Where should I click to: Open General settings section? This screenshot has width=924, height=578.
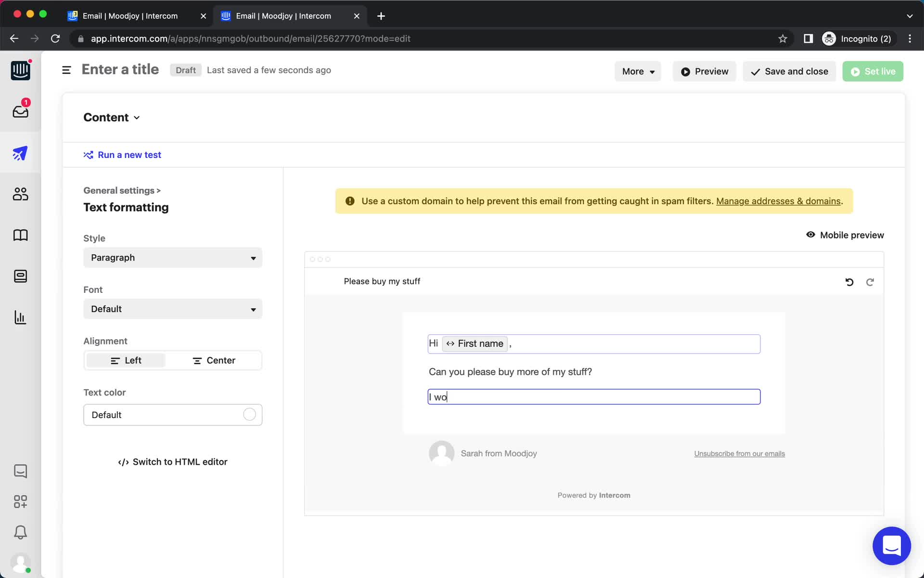[x=122, y=190]
